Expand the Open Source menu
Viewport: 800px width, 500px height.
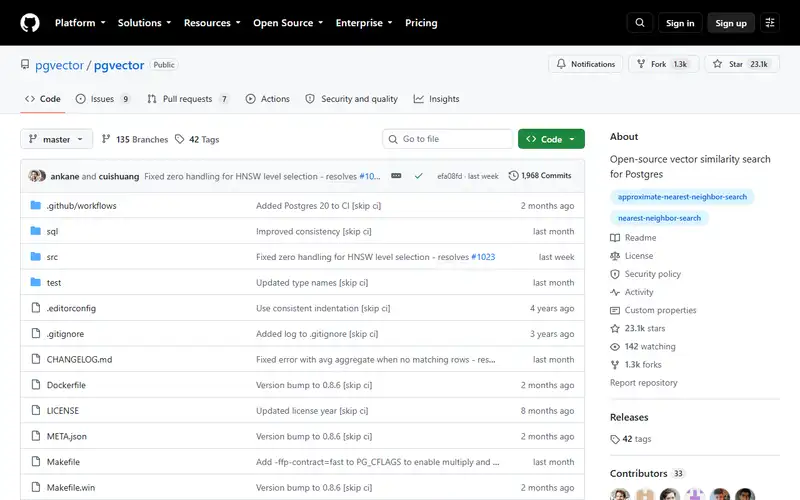(x=288, y=23)
